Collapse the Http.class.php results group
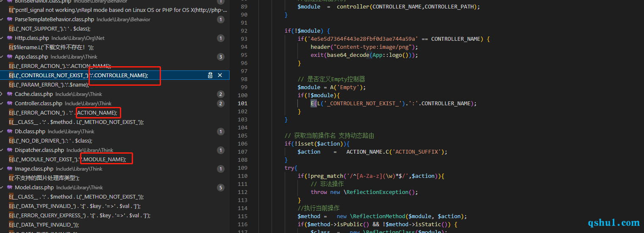Screen dimensions: 644x233 2,38
